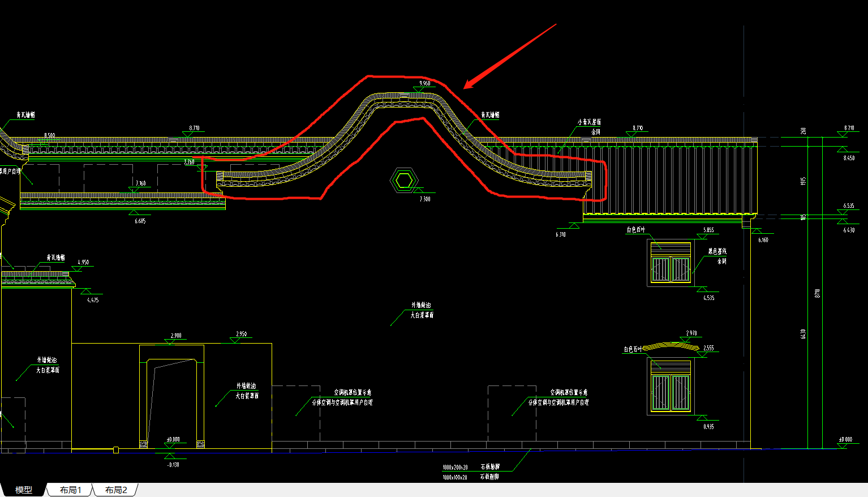The image size is (868, 497).
Task: Select the -0.130 elevation text
Action: click(x=173, y=465)
